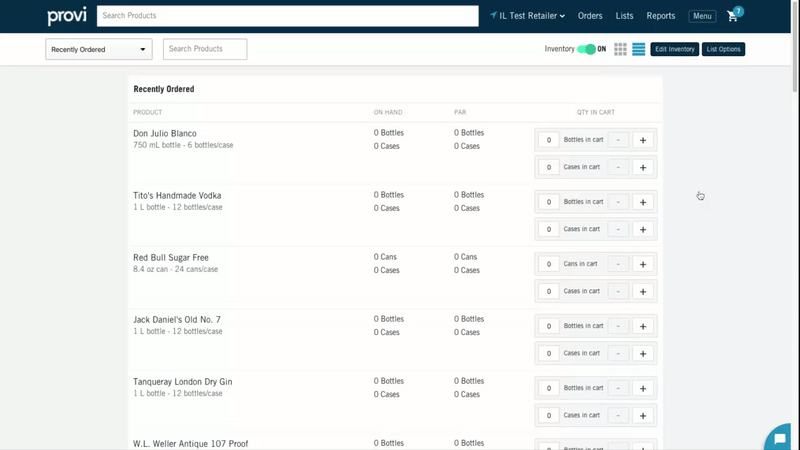Click the QTY IN CART column header
The height and width of the screenshot is (450, 800).
tap(596, 112)
